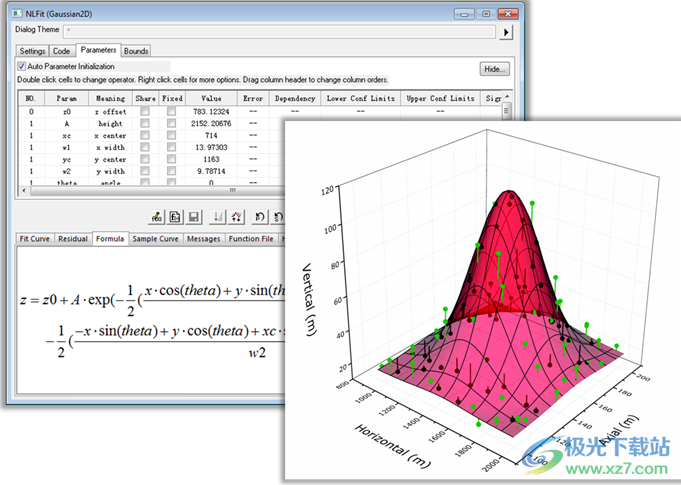Check the Fixed box for w1
This screenshot has height=485, width=681.
pos(172,147)
